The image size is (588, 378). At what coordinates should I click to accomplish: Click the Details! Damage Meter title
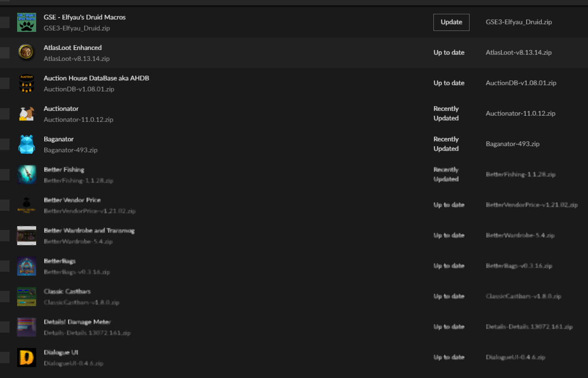(x=78, y=322)
